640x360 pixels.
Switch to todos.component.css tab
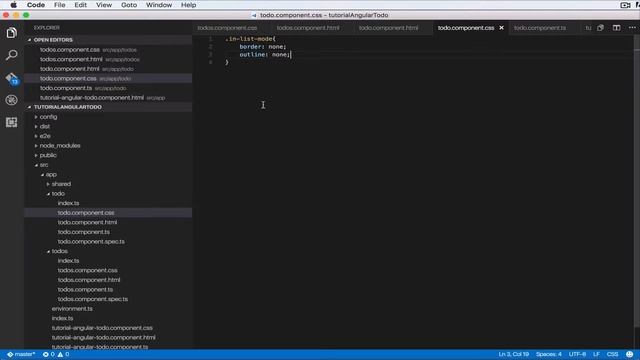227,28
